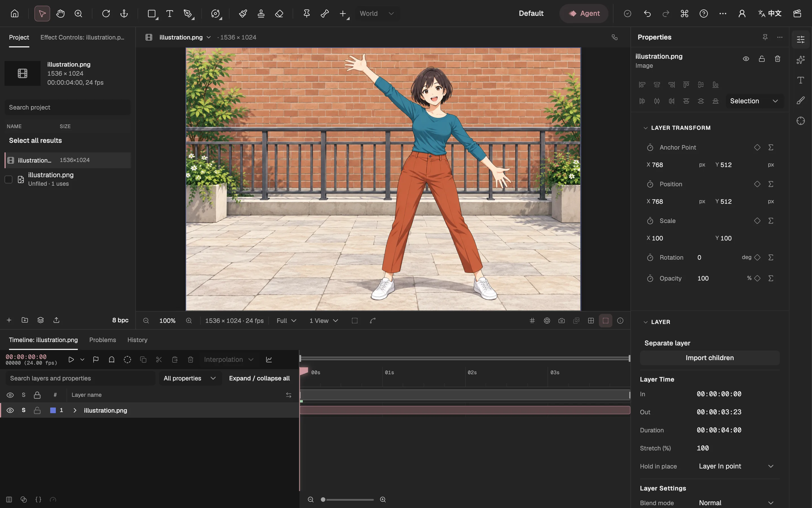Toggle the Position stopwatch keyframing
Image resolution: width=812 pixels, height=508 pixels.
[x=650, y=184]
